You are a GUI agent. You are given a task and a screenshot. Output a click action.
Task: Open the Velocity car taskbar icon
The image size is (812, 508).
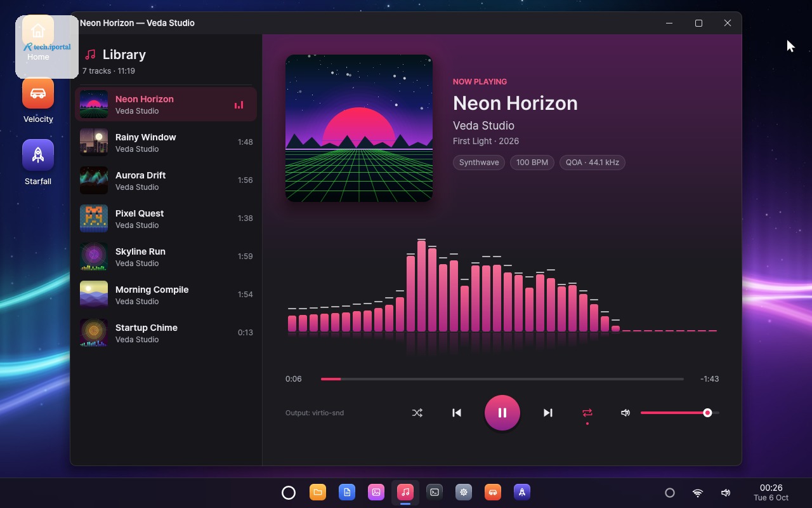click(x=493, y=492)
